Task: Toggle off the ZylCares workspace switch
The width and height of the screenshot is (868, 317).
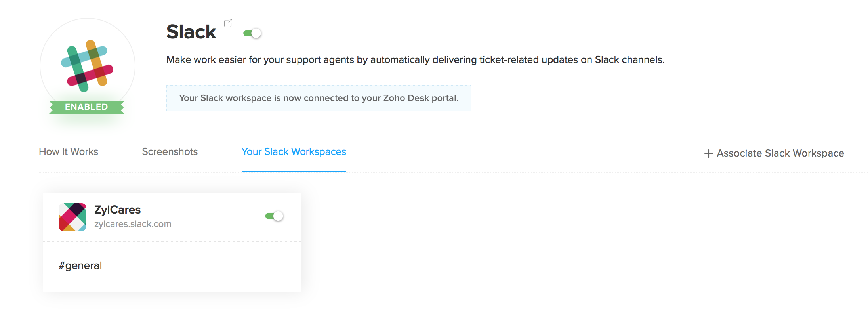Action: (x=275, y=216)
